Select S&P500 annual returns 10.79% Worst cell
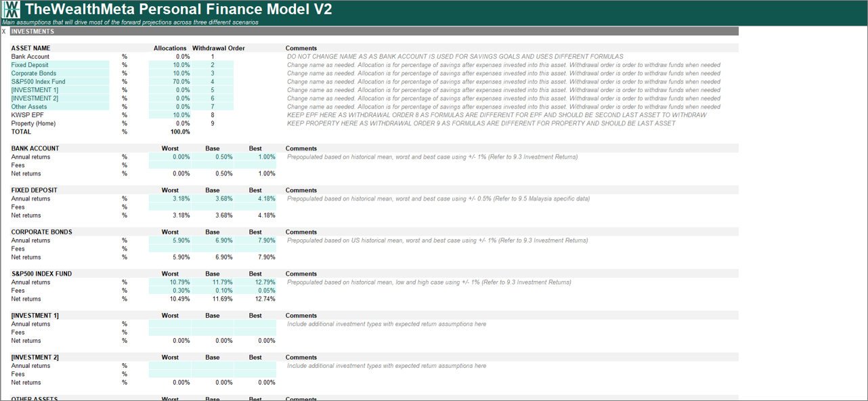 click(170, 282)
